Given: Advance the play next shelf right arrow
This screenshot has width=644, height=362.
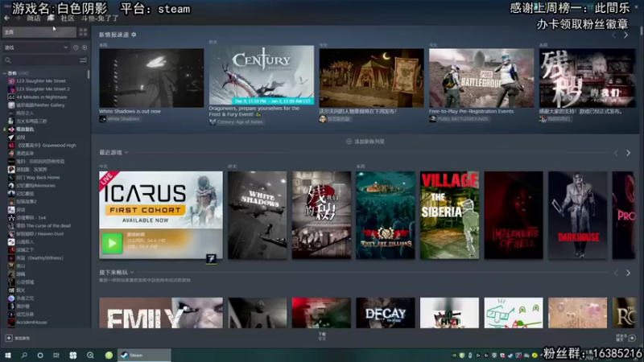Looking at the screenshot, I should (x=628, y=273).
